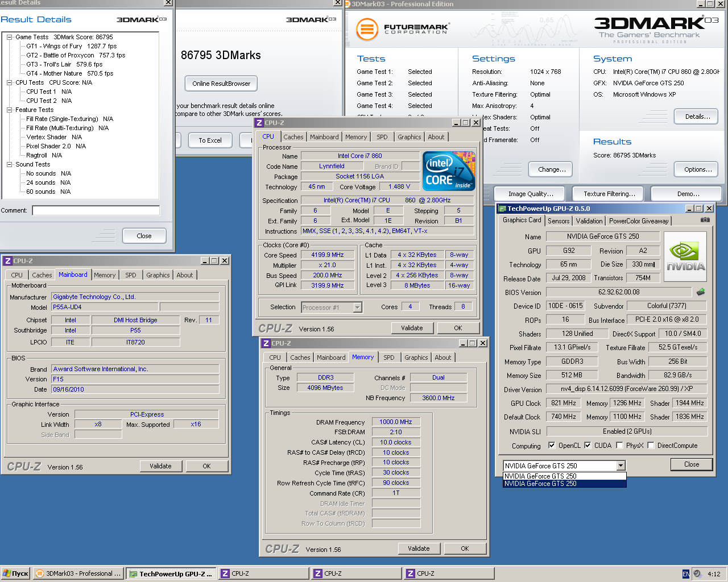
Task: Click the Comment input field
Action: click(96, 211)
